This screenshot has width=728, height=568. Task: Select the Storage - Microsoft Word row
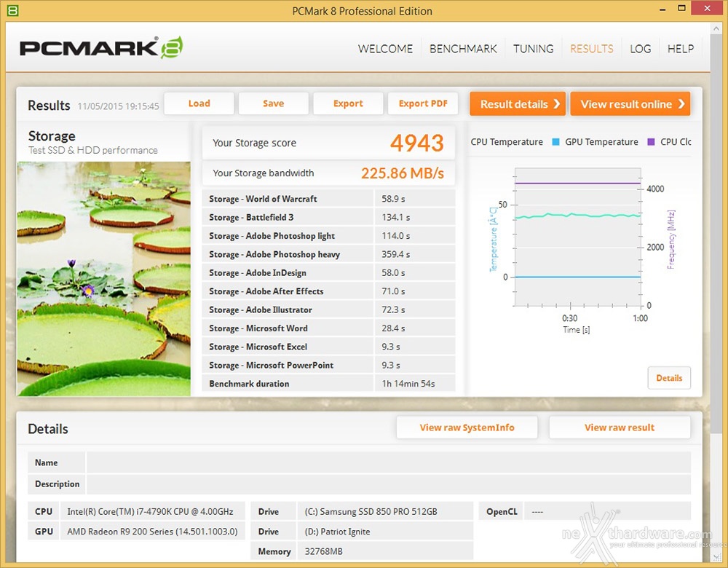pyautogui.click(x=329, y=328)
